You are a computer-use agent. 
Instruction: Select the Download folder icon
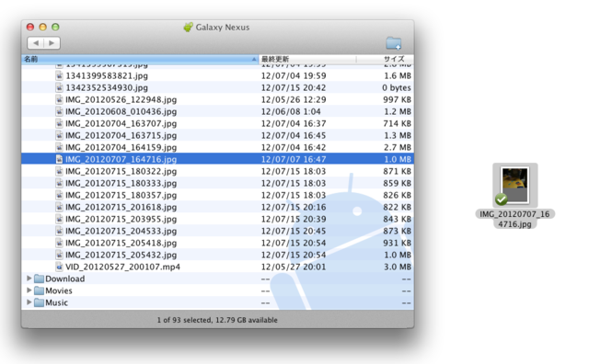pyautogui.click(x=39, y=279)
